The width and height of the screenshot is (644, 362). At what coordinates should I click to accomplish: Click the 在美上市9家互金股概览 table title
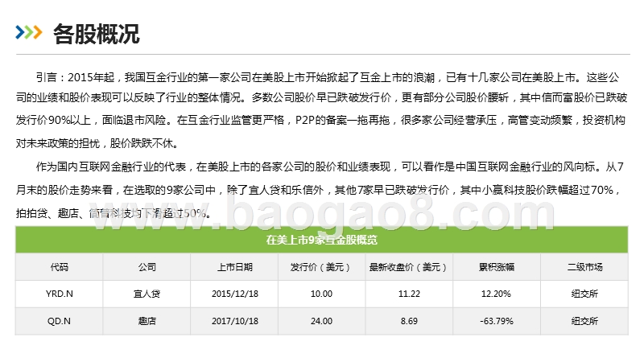(x=321, y=240)
